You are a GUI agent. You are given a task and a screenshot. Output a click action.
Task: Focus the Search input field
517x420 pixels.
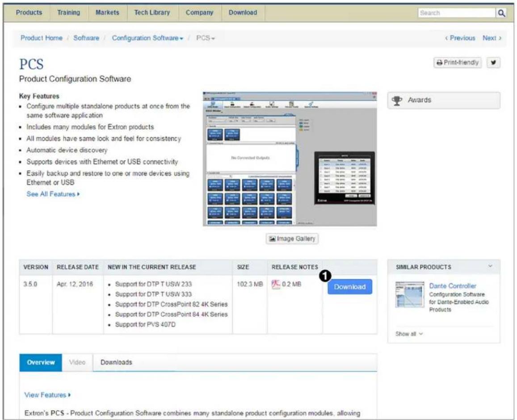457,13
